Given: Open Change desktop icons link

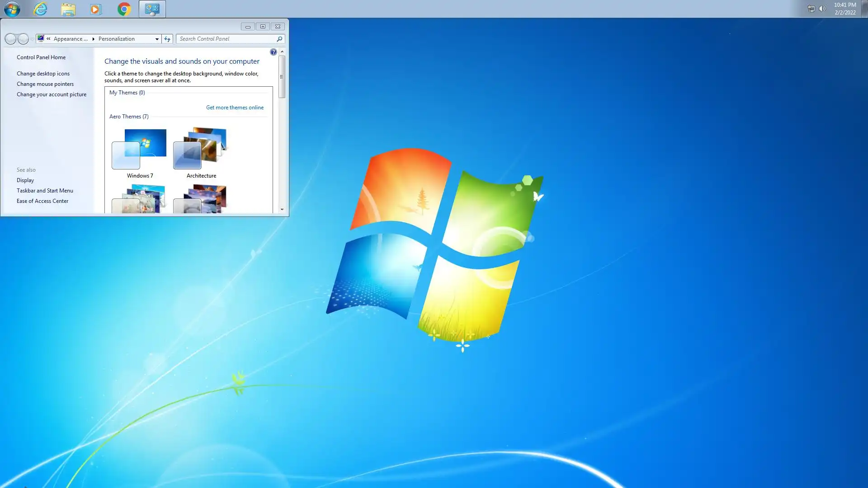Looking at the screenshot, I should coord(43,74).
